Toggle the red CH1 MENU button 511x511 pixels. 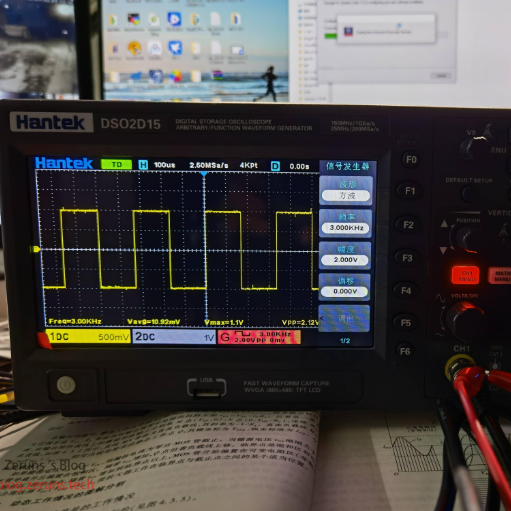point(466,275)
